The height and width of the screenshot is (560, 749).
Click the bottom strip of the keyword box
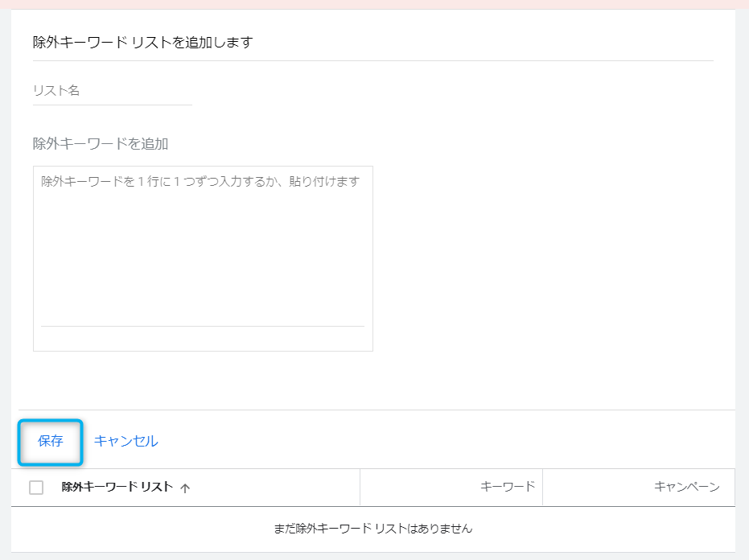(x=202, y=339)
